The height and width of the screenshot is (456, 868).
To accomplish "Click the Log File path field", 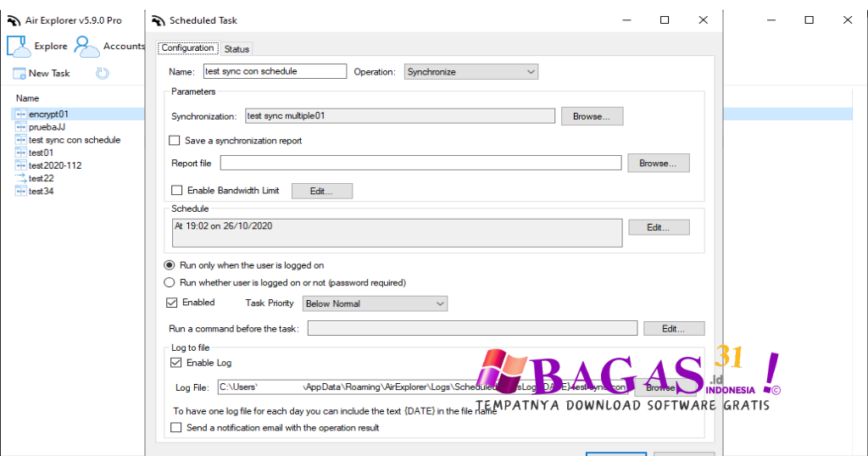I will [x=422, y=386].
